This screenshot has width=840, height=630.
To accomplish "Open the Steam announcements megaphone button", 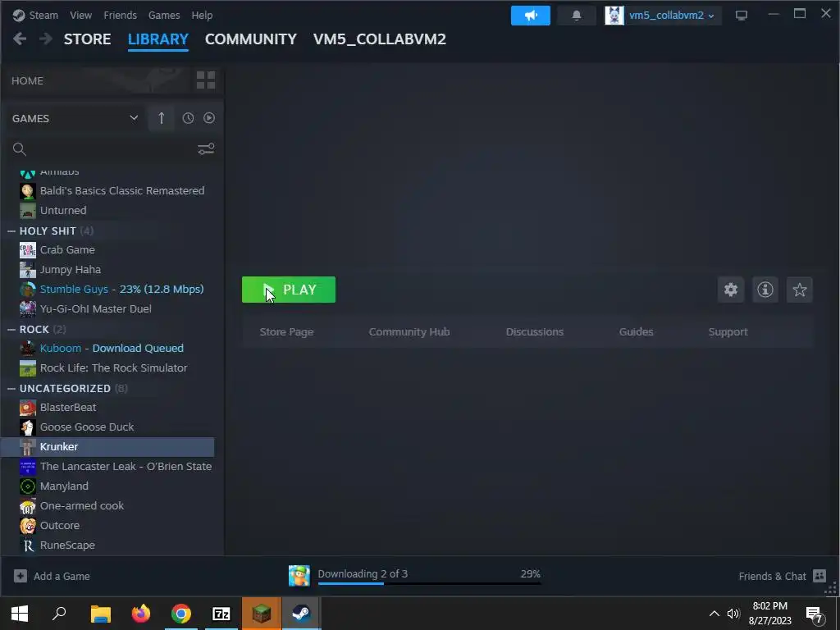I will [531, 16].
